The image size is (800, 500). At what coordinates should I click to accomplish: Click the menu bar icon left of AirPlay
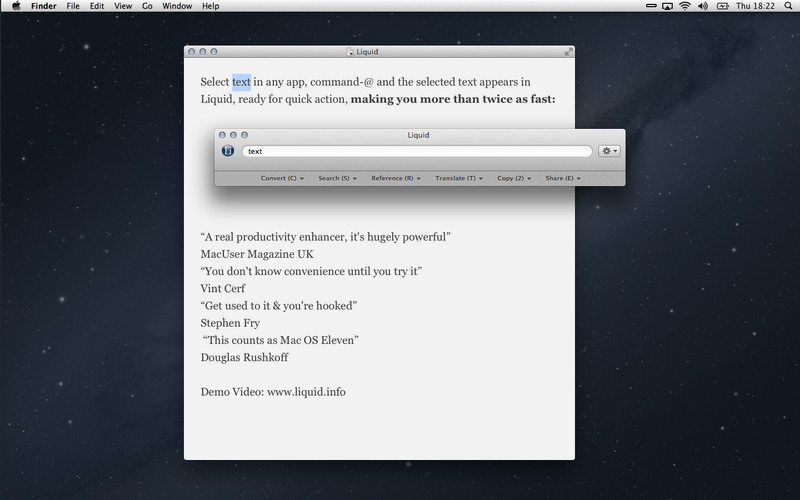tap(651, 6)
